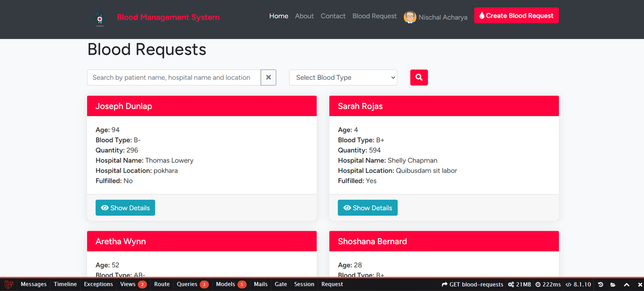
Task: Open the Request debugbar tab
Action: click(332, 284)
